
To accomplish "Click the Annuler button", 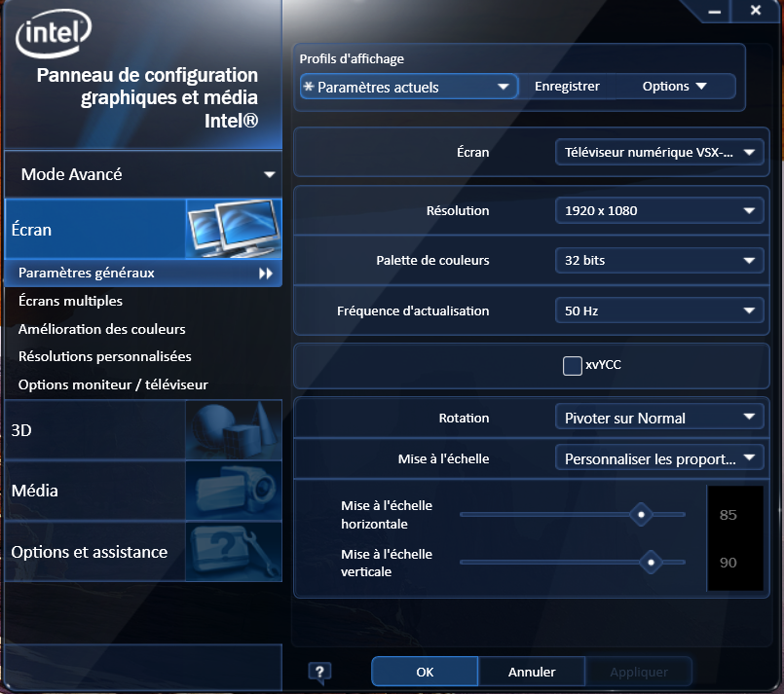I will coord(532,672).
